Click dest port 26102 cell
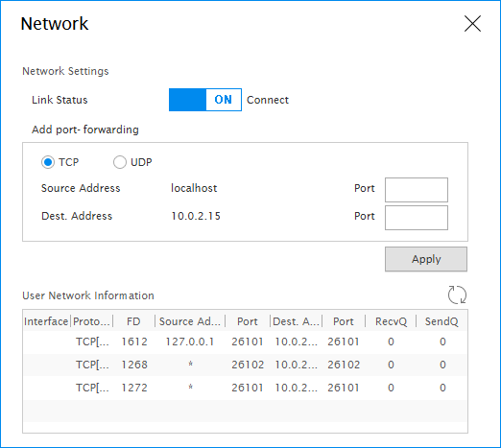501x448 pixels. point(344,365)
